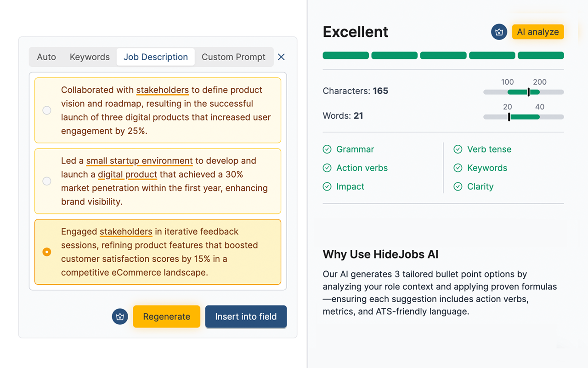Click the crown icon next to Regenerate
The image size is (588, 368).
pyautogui.click(x=120, y=316)
